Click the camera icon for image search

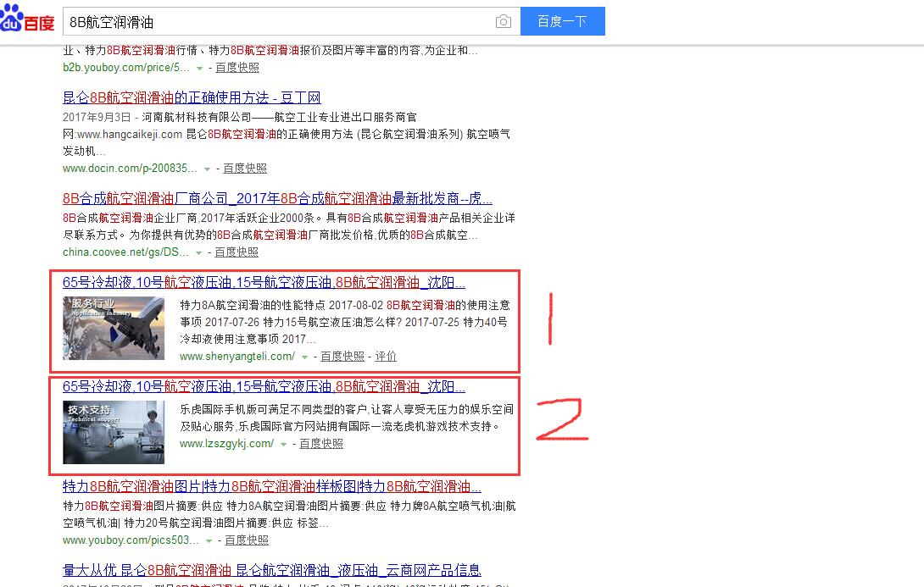(x=504, y=21)
